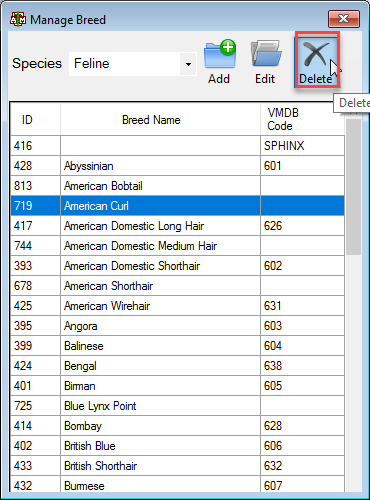Click VMDB code 631 cell
The width and height of the screenshot is (370, 500).
coord(302,306)
